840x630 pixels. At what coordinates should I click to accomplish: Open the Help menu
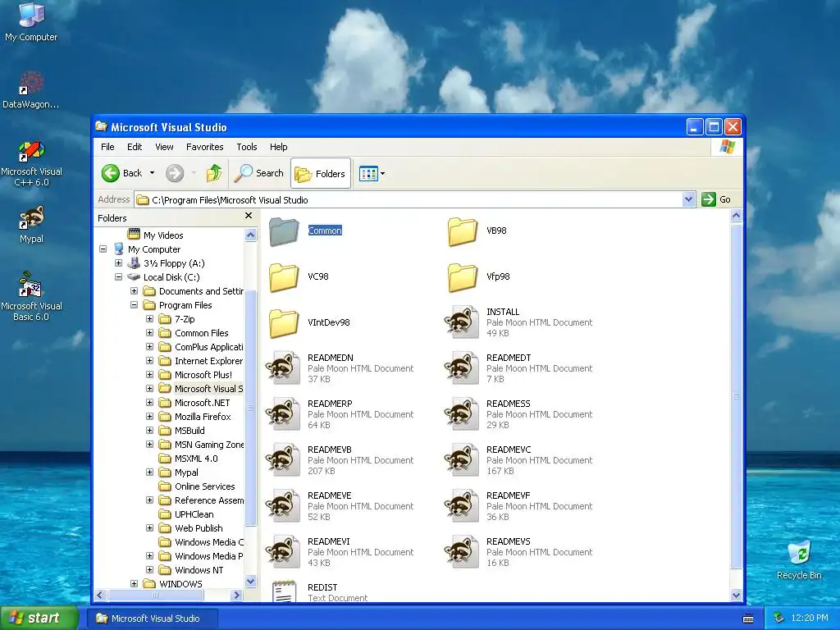pyautogui.click(x=279, y=147)
